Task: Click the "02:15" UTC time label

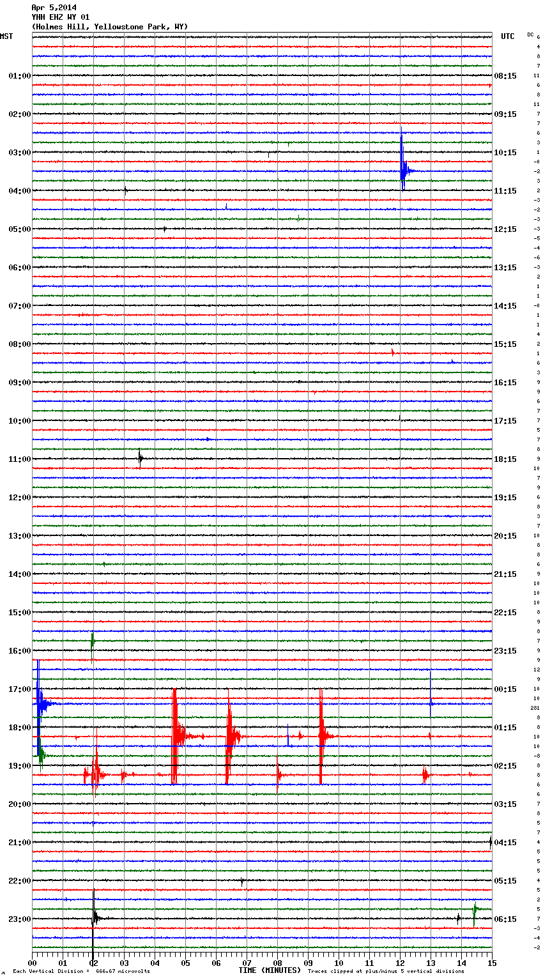Action: [505, 766]
